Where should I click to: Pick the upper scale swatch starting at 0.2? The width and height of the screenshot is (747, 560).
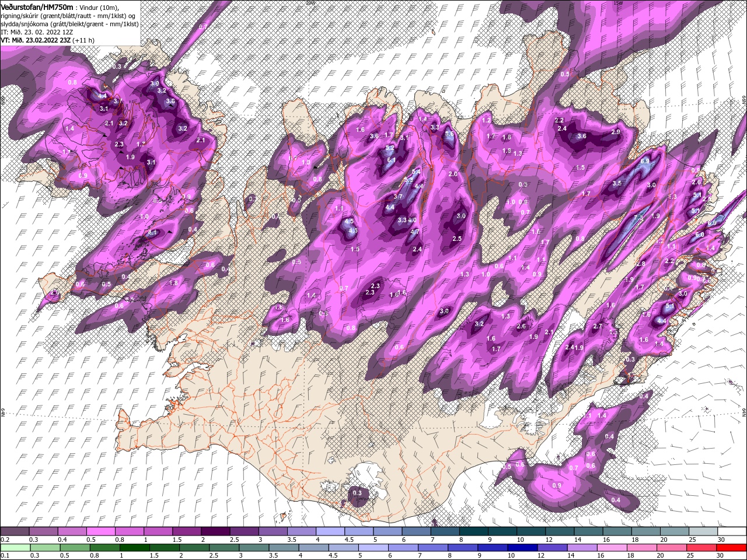tap(15, 531)
